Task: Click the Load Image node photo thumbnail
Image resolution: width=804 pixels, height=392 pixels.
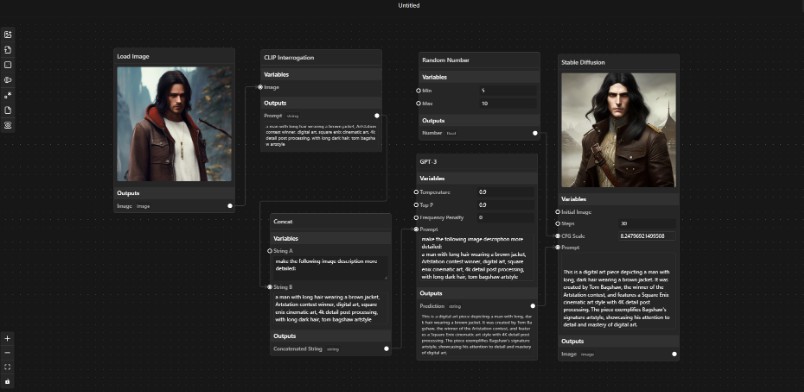Action: [x=174, y=124]
